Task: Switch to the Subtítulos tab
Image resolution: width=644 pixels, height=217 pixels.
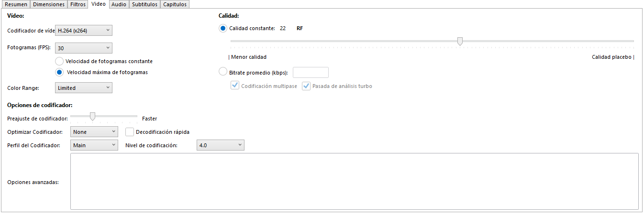Action: (x=144, y=4)
